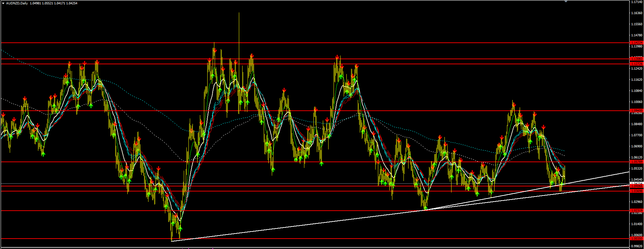This screenshot has height=249, width=644.
Task: Click the 1.06900 price scale value
Action: coord(637,146)
